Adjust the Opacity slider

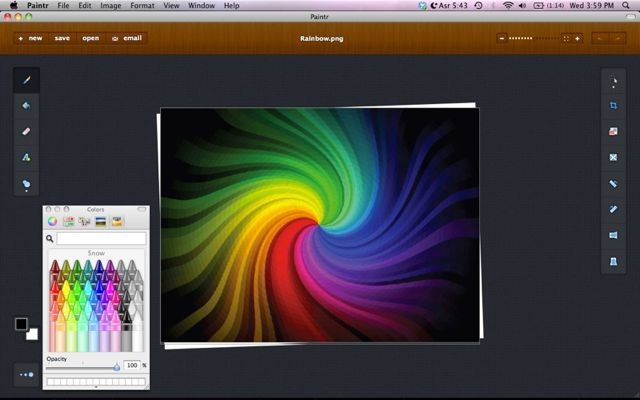[x=116, y=367]
